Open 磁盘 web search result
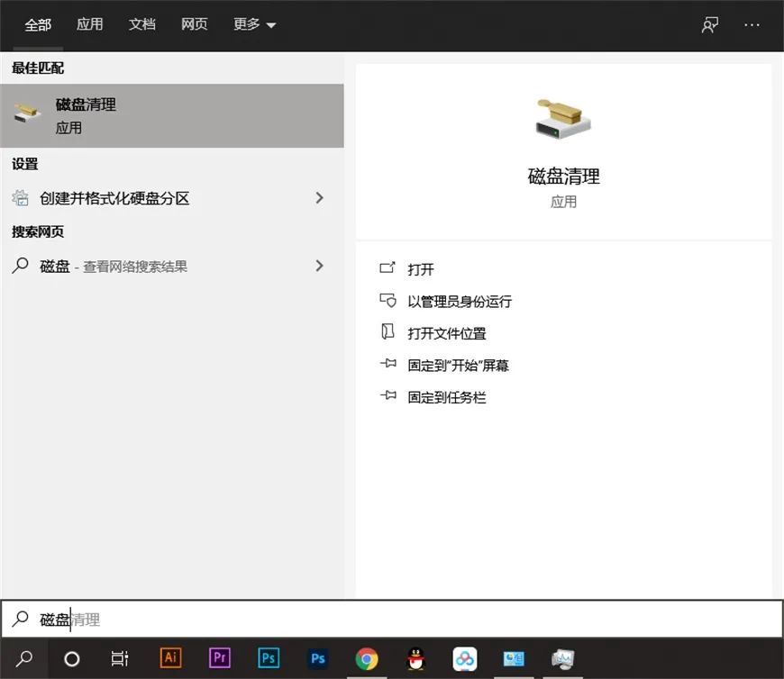 click(172, 266)
